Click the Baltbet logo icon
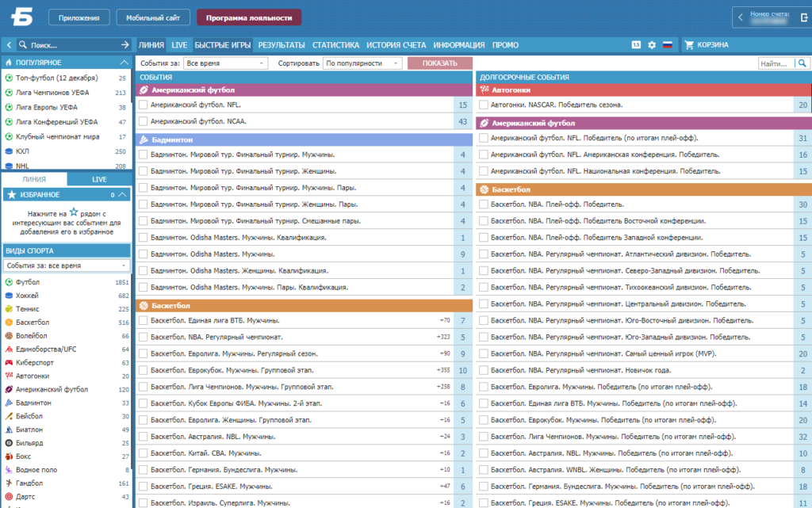Screen dimensions: 812x508 coord(22,17)
